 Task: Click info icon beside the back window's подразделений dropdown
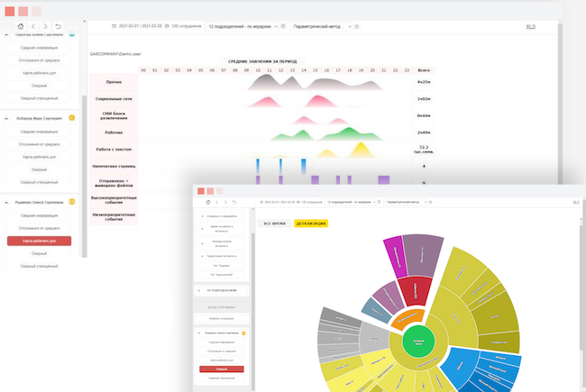(x=283, y=26)
